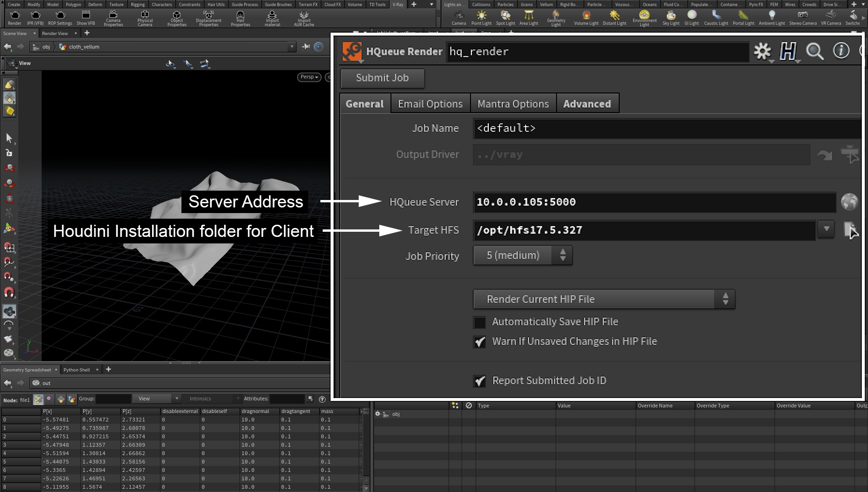
Task: Click the Job Name input field
Action: [667, 128]
